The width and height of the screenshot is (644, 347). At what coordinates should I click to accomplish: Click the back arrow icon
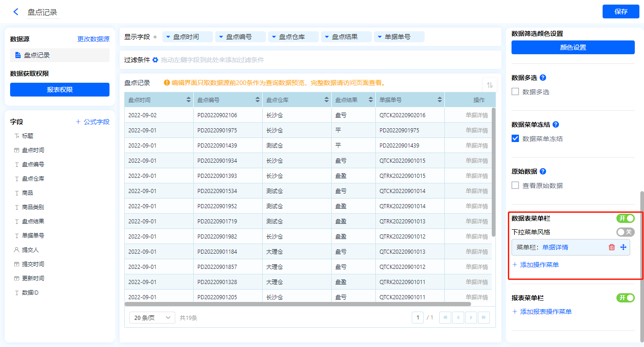(16, 12)
